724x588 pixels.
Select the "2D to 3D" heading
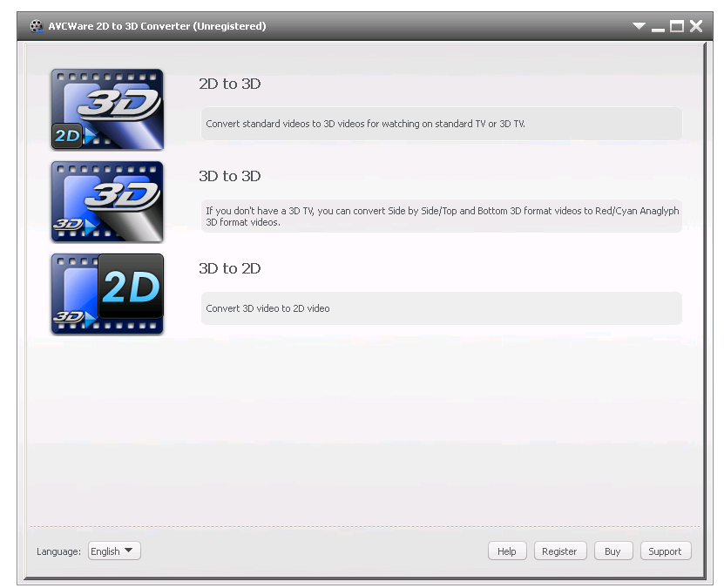[x=229, y=84]
